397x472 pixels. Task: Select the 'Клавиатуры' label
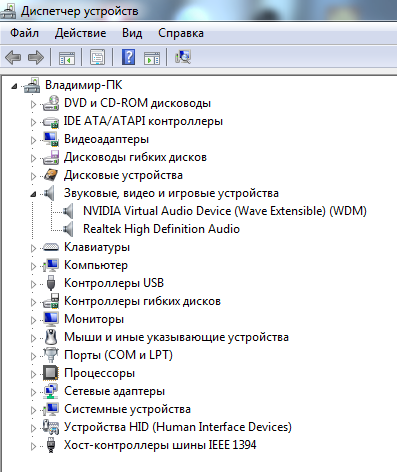point(97,247)
